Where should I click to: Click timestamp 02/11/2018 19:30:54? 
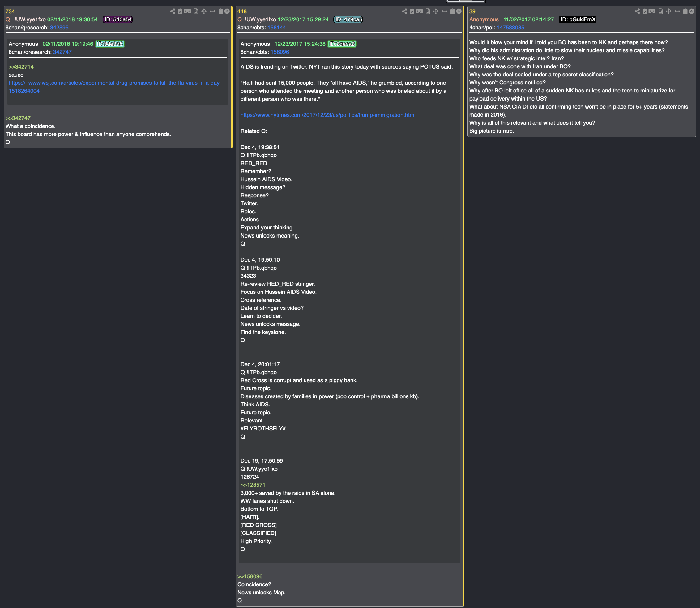click(73, 19)
